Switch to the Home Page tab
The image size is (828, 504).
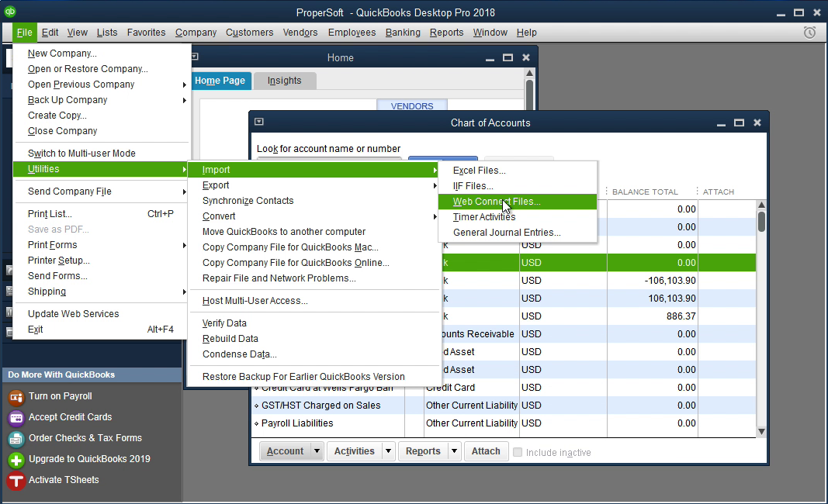tap(220, 81)
